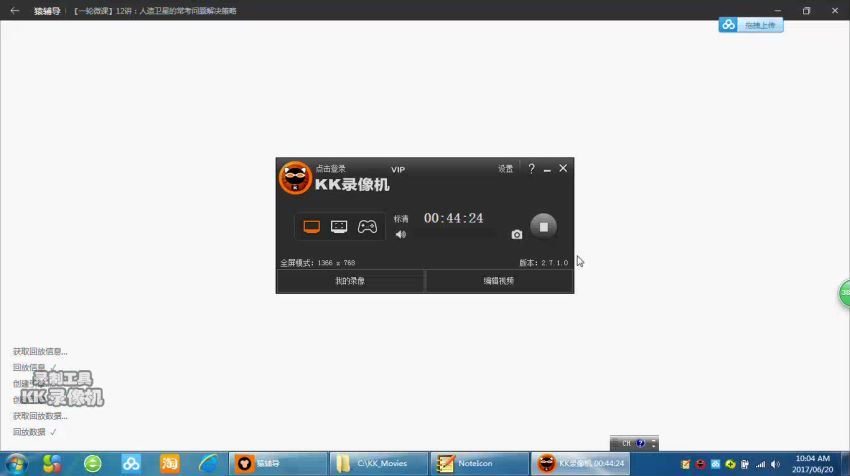Click the CH language bar indicator
The height and width of the screenshot is (476, 850).
(627, 443)
